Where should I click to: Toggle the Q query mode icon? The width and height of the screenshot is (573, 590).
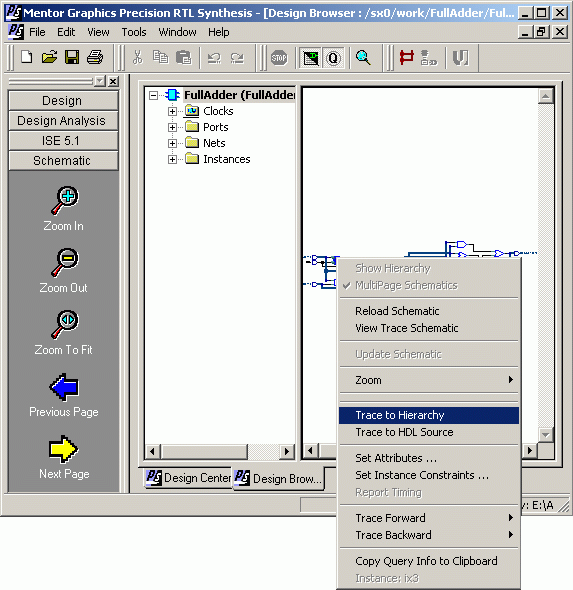(x=333, y=58)
